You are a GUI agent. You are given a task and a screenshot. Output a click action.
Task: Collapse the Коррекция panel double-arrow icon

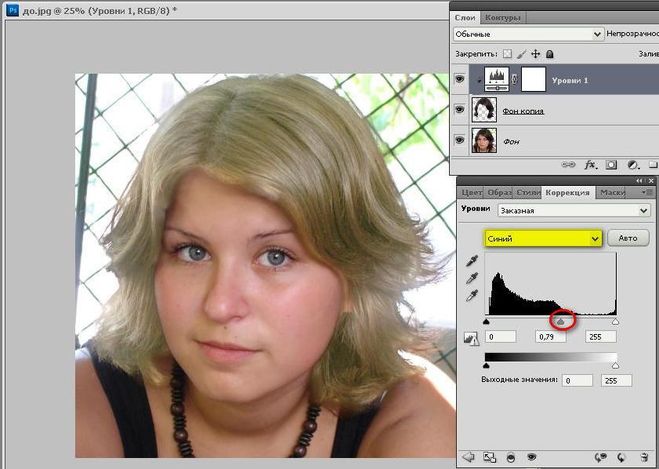(639, 181)
